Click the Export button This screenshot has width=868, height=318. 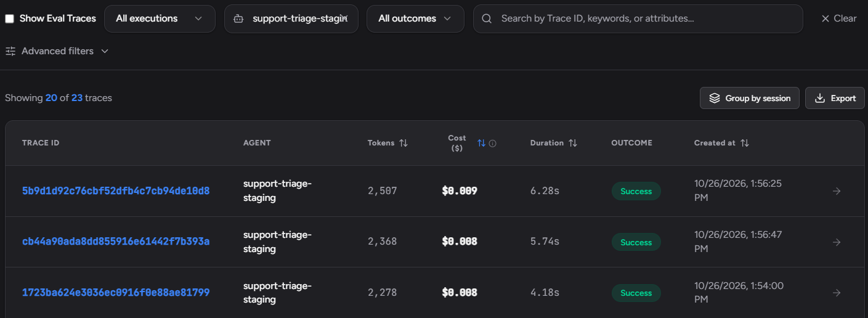click(835, 98)
